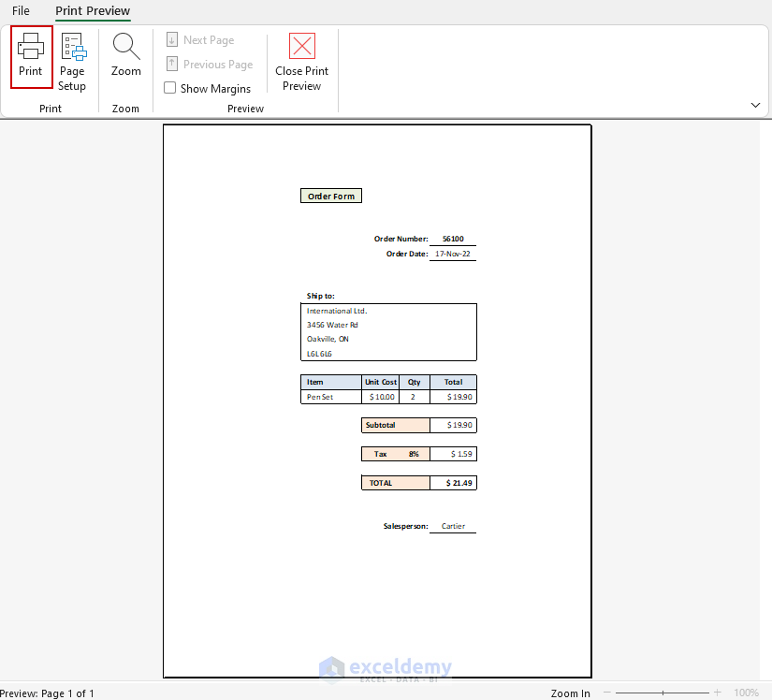The image size is (772, 700).
Task: Click the Unit Cost column header
Action: [x=381, y=382]
